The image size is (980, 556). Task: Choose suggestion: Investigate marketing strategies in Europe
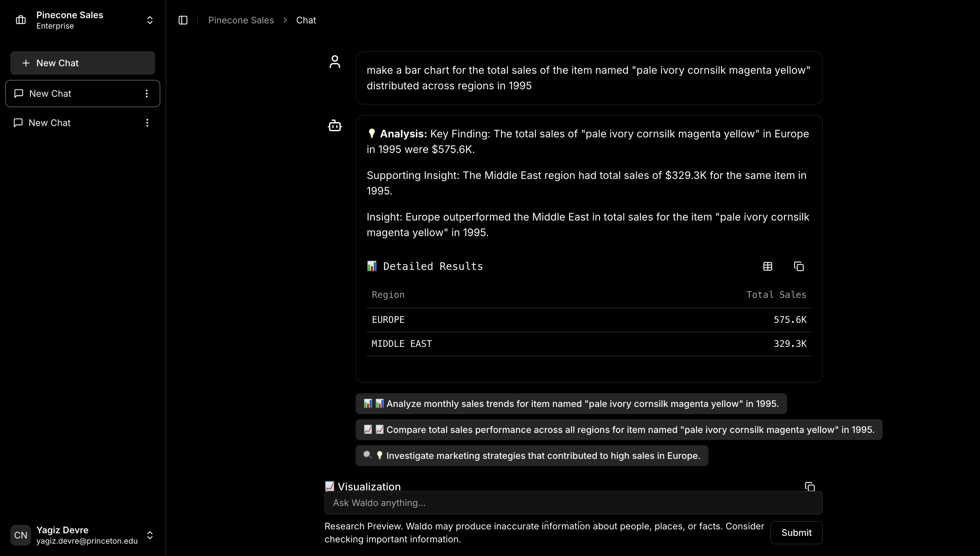click(532, 456)
